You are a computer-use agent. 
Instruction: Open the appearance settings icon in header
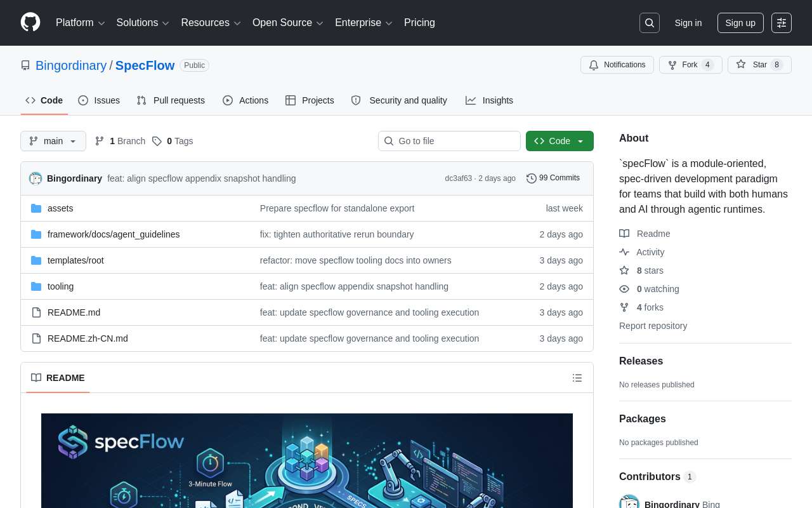(781, 23)
